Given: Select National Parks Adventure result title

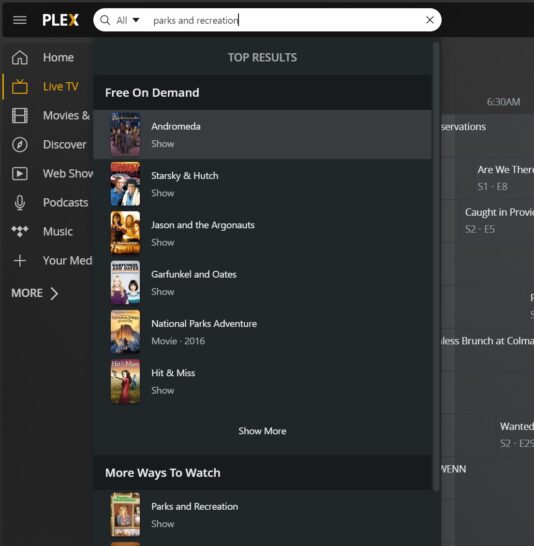Looking at the screenshot, I should [x=204, y=324].
